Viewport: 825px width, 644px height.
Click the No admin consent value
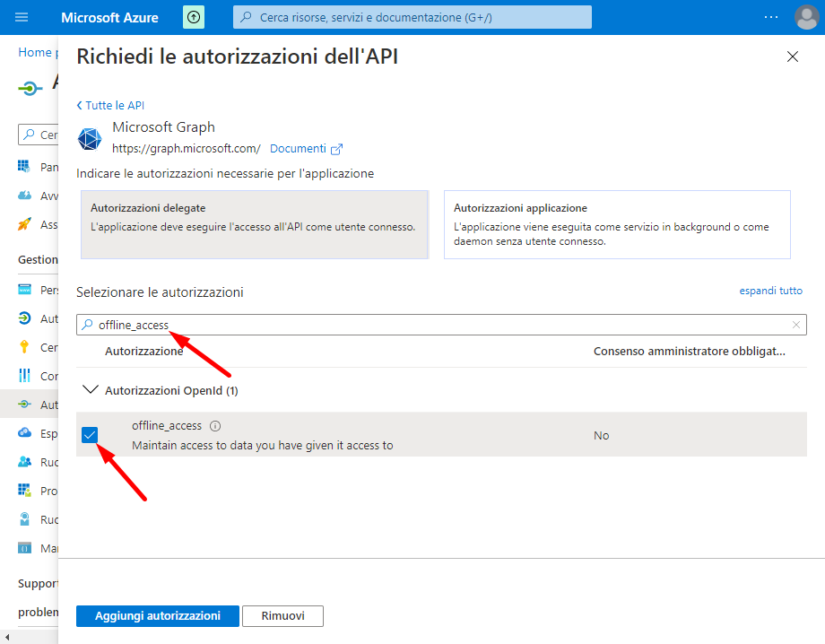602,435
